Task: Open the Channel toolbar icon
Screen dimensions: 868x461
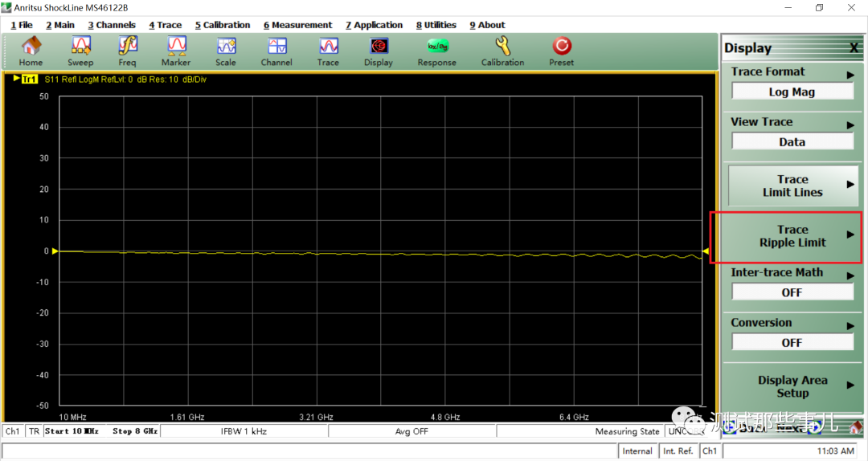Action: click(276, 51)
